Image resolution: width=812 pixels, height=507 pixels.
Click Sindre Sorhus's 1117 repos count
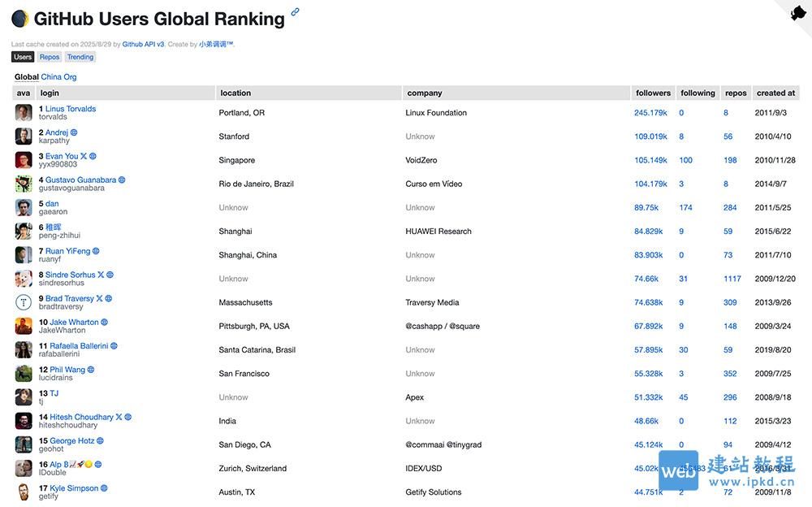click(x=732, y=279)
